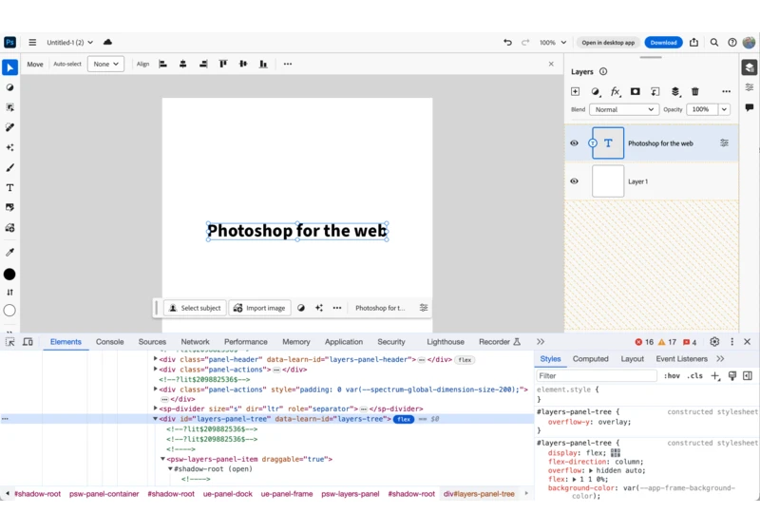This screenshot has width=760, height=532.
Task: Activate DevTools inspect element picker
Action: point(9,342)
